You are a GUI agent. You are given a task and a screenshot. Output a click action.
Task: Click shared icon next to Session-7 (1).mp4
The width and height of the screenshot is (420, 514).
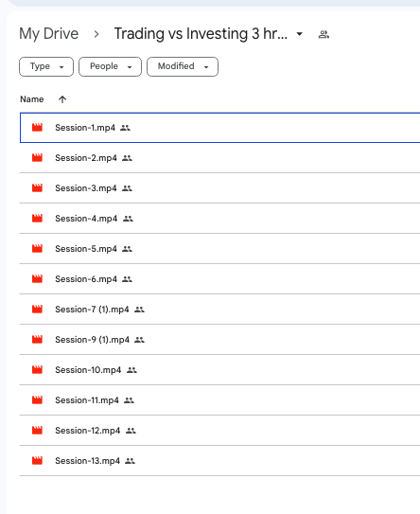[x=139, y=310]
